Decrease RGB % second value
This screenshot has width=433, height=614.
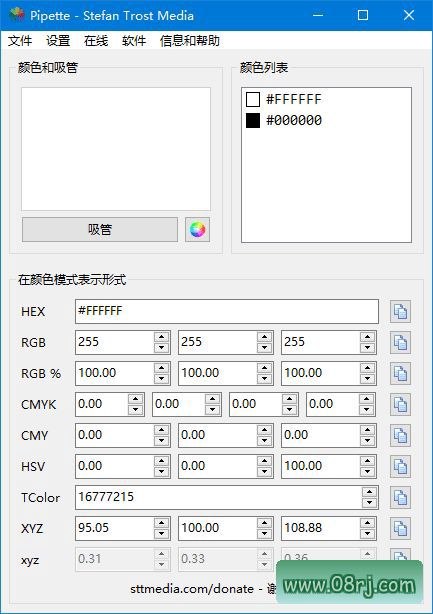[265, 379]
